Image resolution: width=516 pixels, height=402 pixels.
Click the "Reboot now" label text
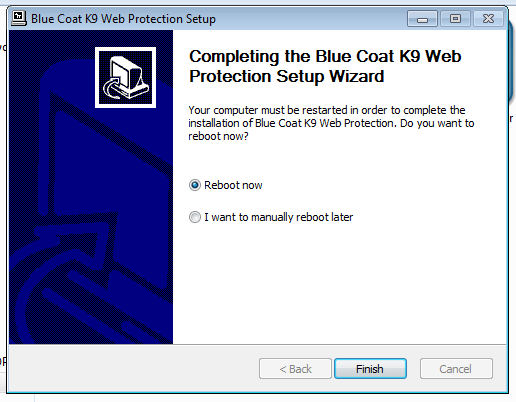click(233, 185)
